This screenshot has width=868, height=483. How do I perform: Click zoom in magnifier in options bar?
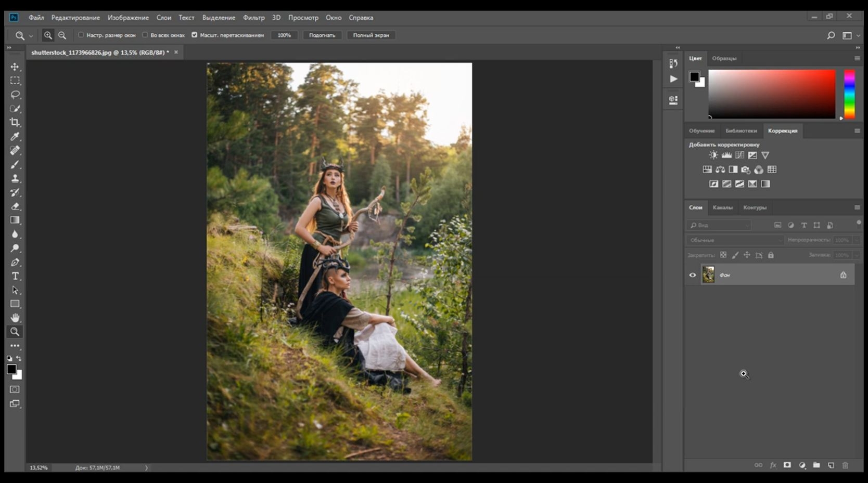click(x=48, y=35)
